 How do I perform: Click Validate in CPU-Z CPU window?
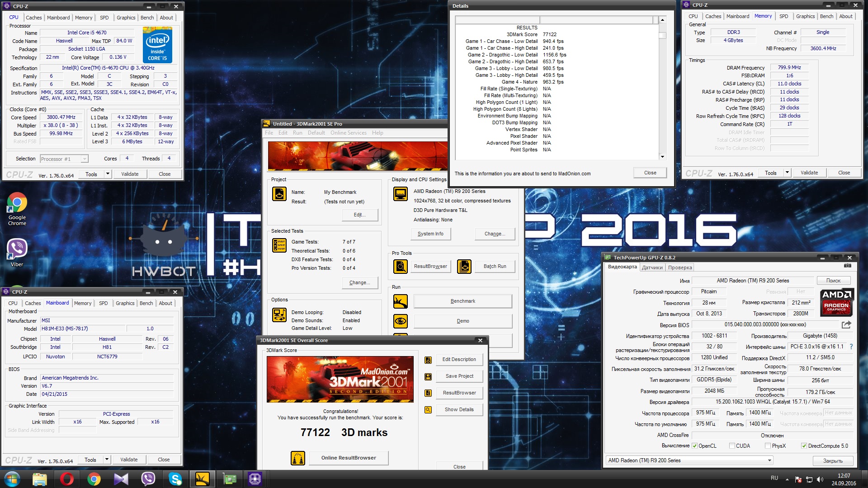(x=130, y=174)
